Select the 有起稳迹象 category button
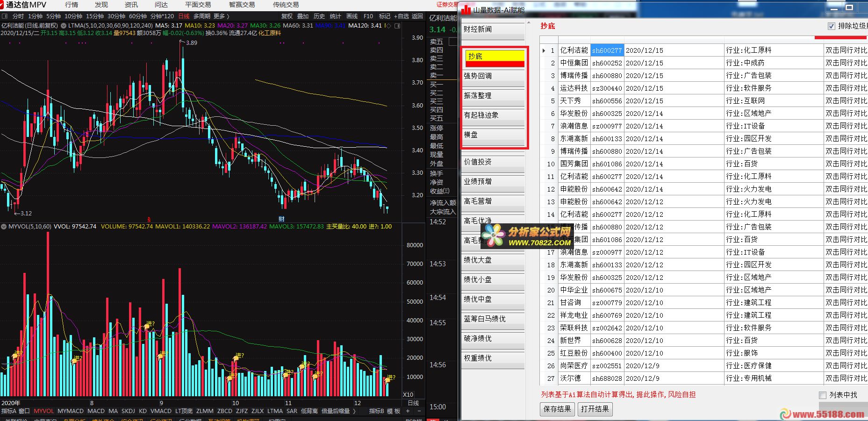Image resolution: width=868 pixels, height=421 pixels. (494, 117)
